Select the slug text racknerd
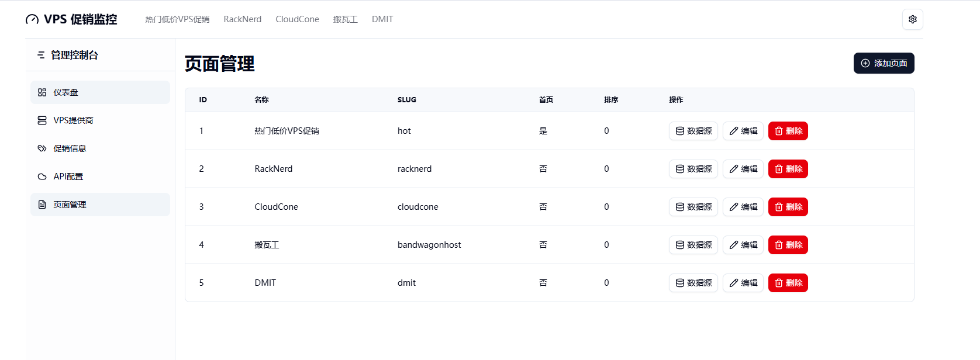The image size is (980, 360). click(x=415, y=169)
